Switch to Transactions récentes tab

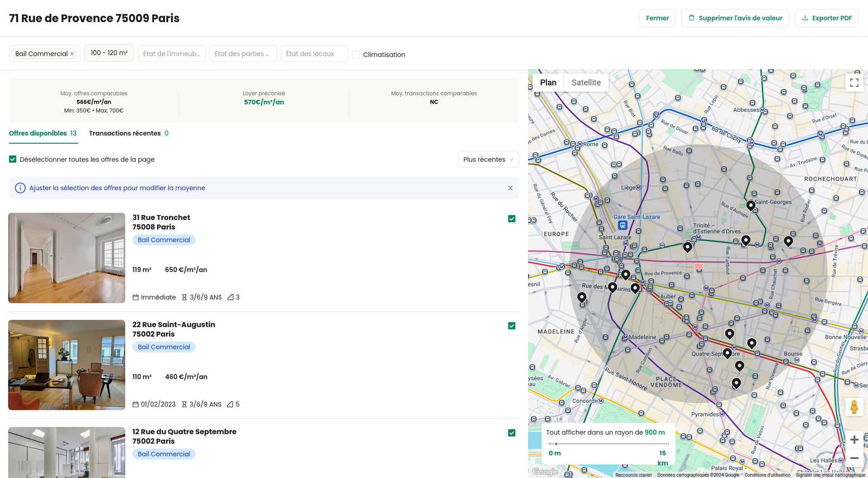click(x=129, y=133)
